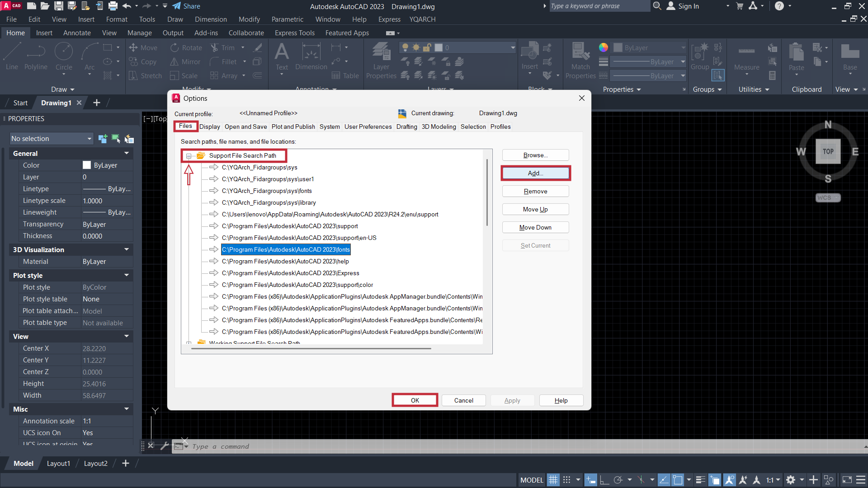
Task: Click the vertical scrollbar of paths list
Action: pyautogui.click(x=487, y=192)
